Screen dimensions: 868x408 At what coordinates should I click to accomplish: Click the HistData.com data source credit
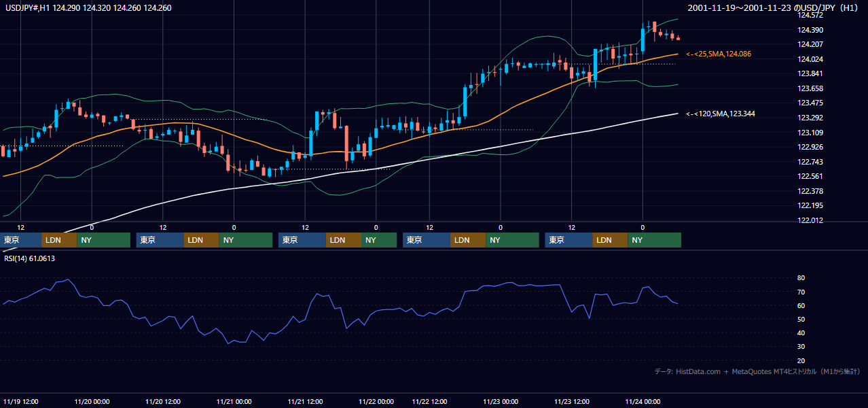(757, 371)
